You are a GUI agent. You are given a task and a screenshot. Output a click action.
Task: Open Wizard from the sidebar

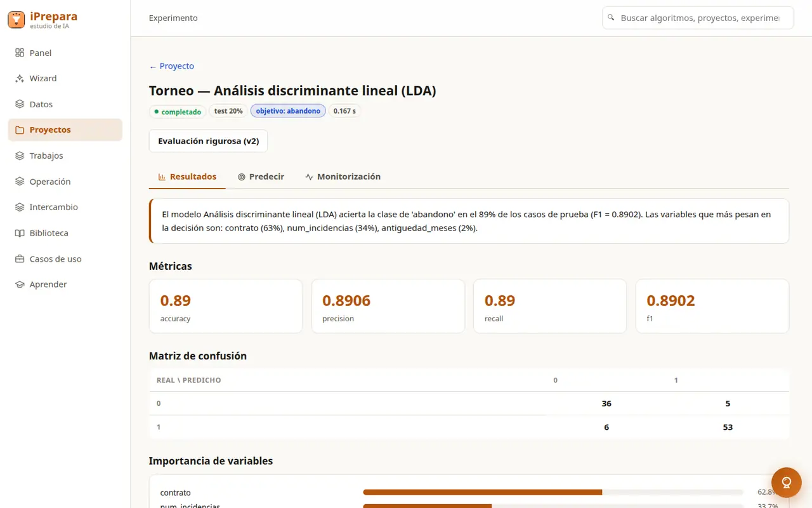coord(65,79)
